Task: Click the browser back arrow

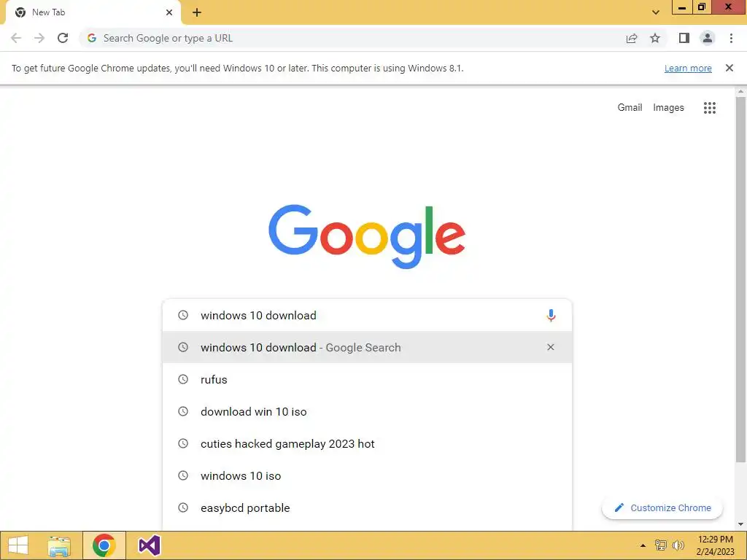Action: [x=16, y=38]
